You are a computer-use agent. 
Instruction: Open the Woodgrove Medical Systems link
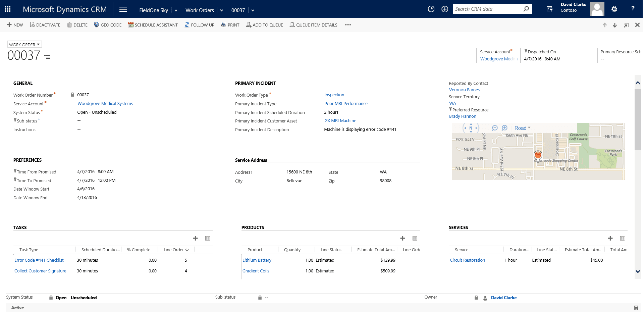tap(105, 104)
